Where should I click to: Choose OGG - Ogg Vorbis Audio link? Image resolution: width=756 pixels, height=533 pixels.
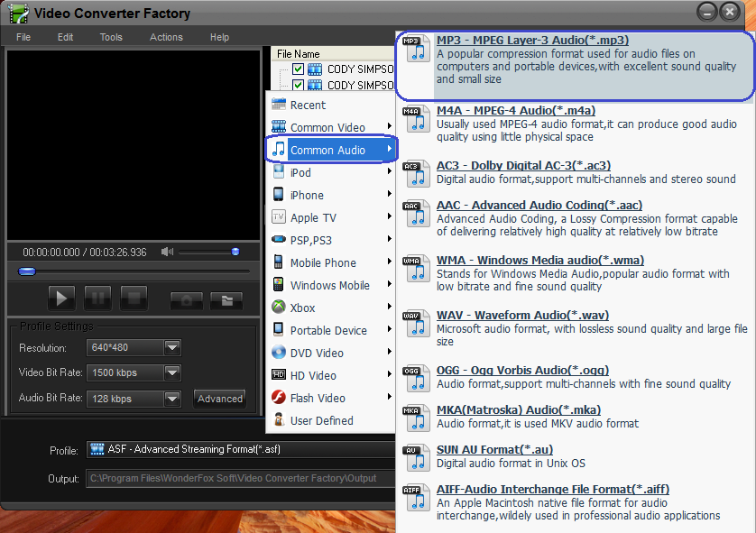522,370
